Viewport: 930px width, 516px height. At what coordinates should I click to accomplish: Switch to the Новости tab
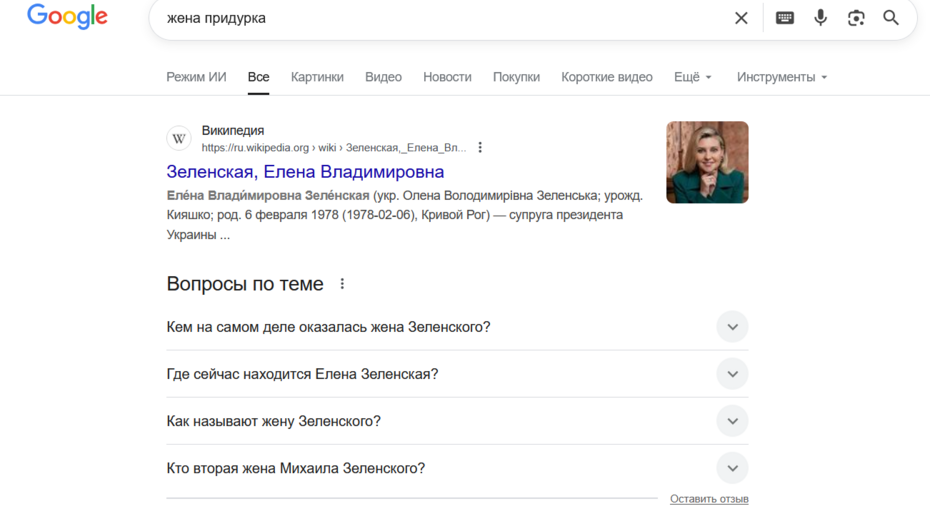[447, 77]
